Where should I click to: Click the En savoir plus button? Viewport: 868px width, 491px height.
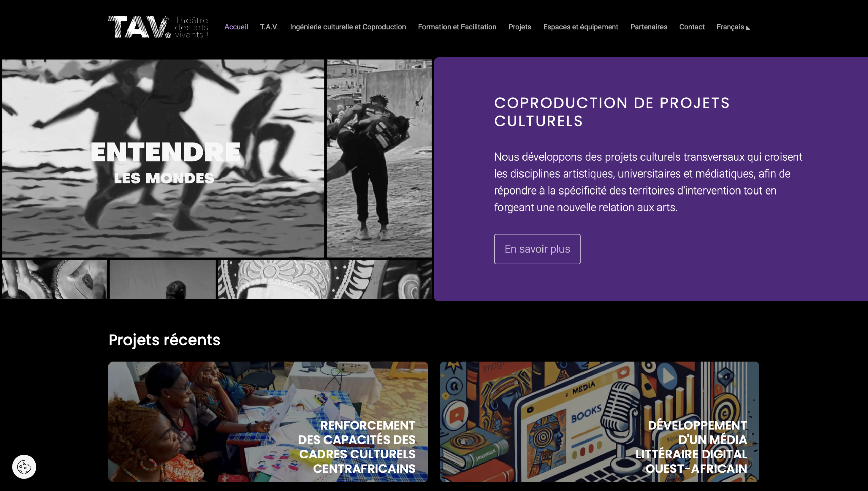[537, 249]
